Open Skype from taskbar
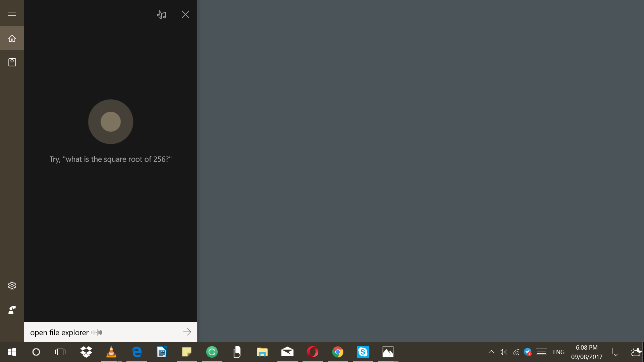 363,352
